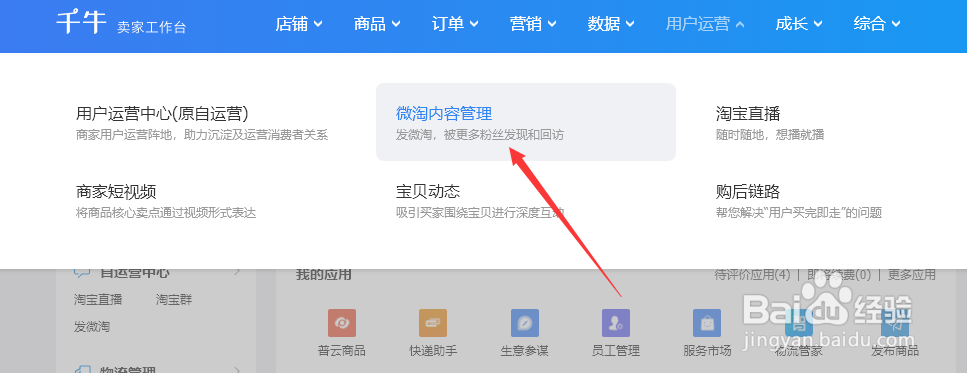Expand the 订单 dropdown menu
This screenshot has width=967, height=373.
[455, 24]
